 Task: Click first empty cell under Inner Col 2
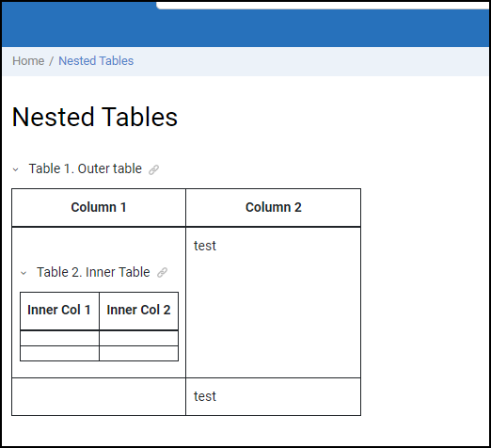click(138, 338)
